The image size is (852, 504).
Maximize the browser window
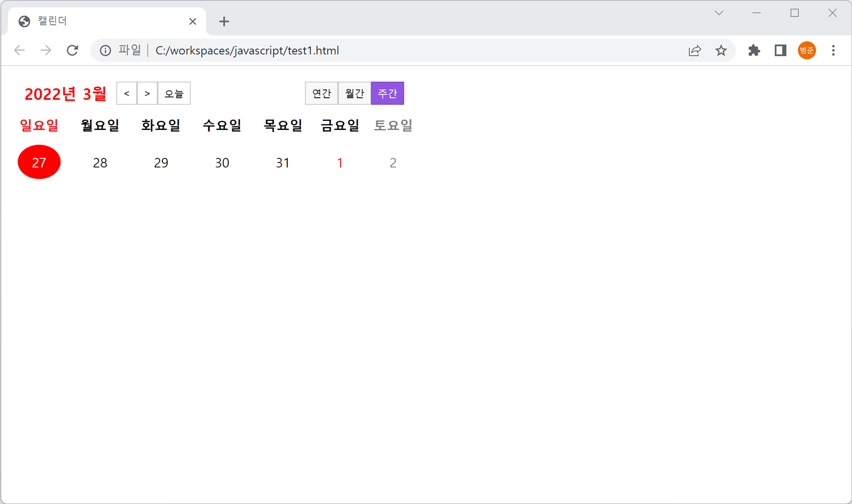point(794,13)
